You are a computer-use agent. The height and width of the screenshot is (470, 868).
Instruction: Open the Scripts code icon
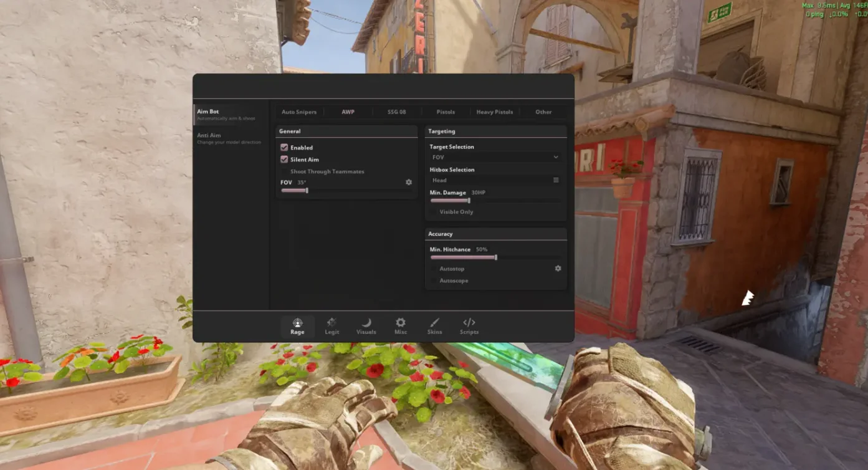pos(469,323)
